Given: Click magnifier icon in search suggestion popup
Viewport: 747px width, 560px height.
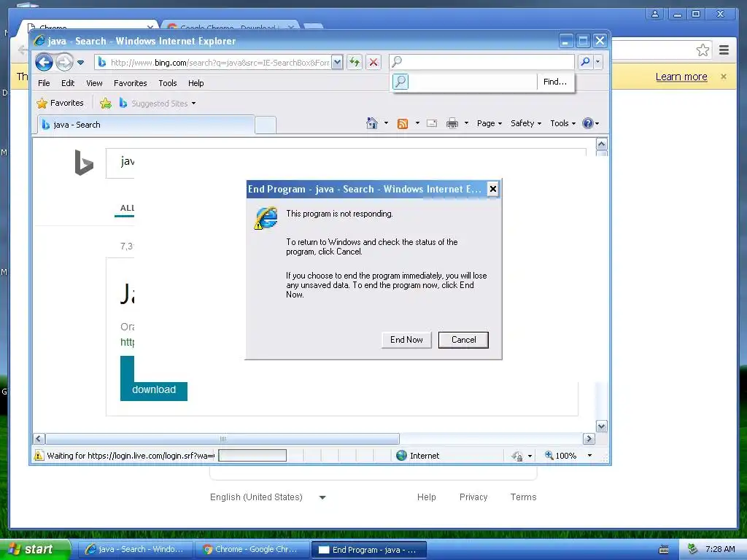Looking at the screenshot, I should [x=400, y=82].
